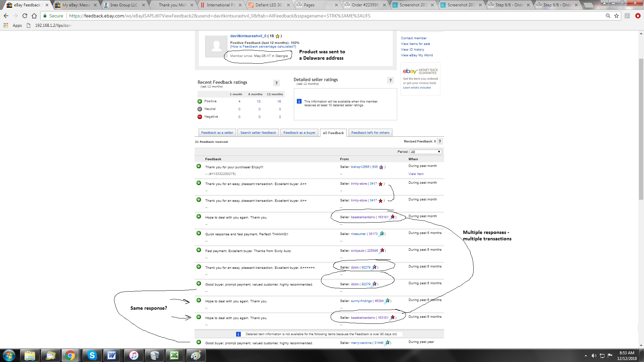Switch to Feedback as a seller tab
The image size is (644, 362).
point(217,133)
